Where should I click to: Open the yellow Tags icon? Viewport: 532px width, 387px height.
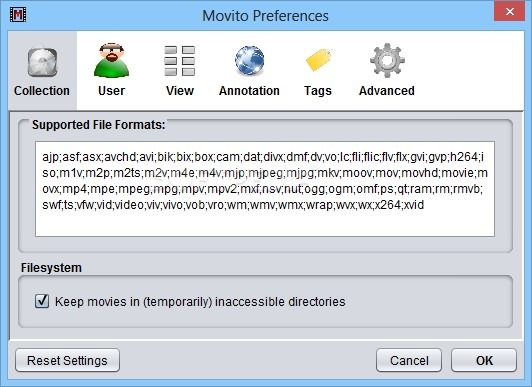click(x=319, y=60)
